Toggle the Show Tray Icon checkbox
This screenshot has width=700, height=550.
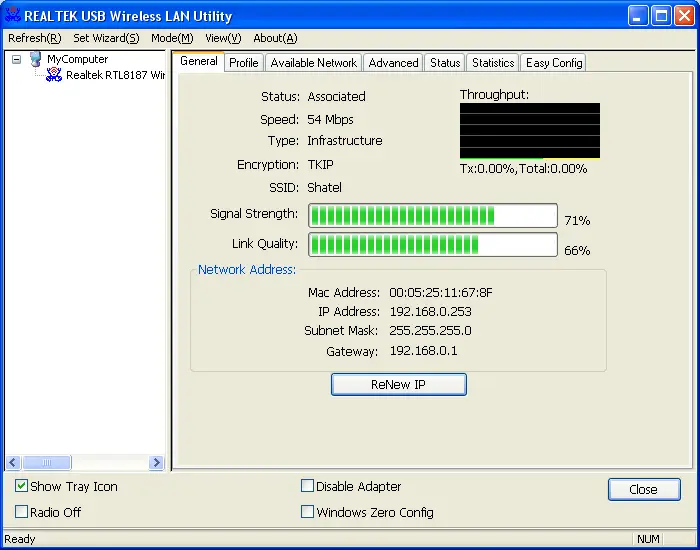(22, 487)
